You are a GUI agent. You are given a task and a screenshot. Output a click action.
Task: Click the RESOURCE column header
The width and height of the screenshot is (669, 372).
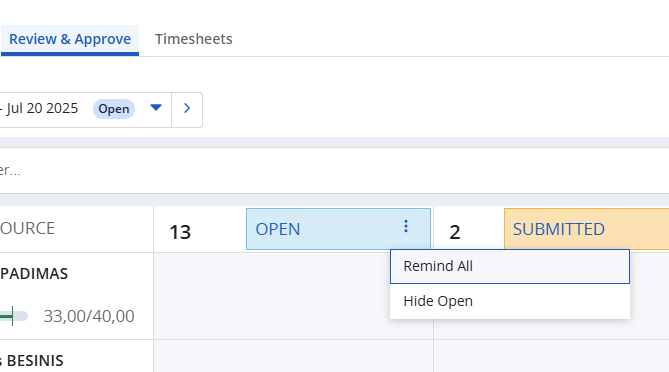tap(27, 229)
